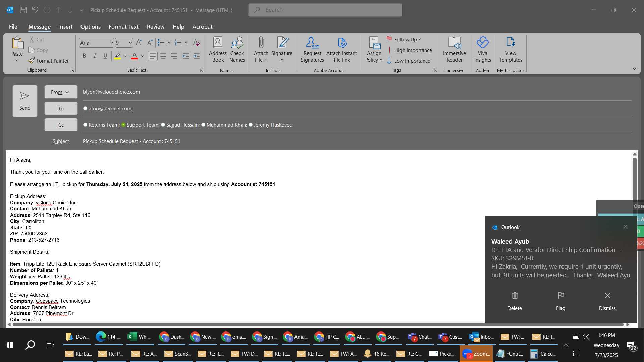This screenshot has width=644, height=362.
Task: Toggle italic formatting
Action: coord(95,56)
